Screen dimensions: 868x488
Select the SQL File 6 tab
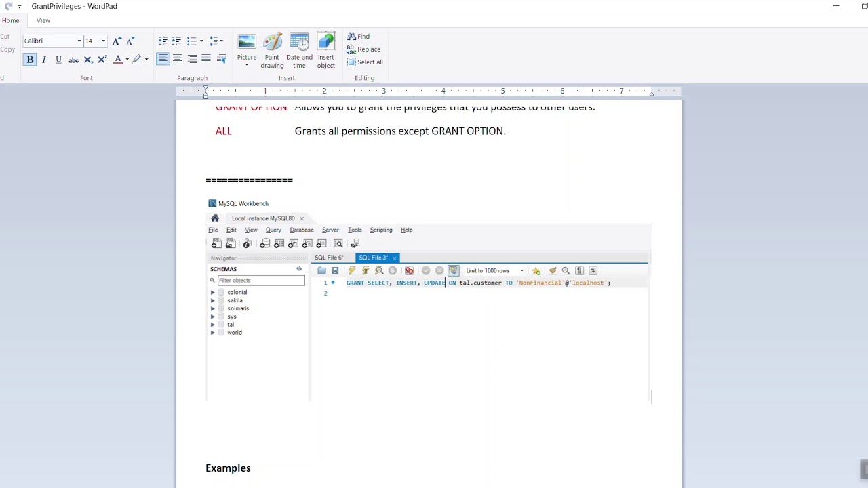pyautogui.click(x=330, y=258)
